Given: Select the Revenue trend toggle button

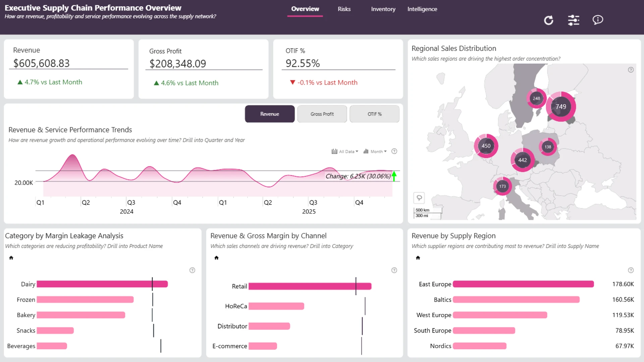Looking at the screenshot, I should [270, 114].
